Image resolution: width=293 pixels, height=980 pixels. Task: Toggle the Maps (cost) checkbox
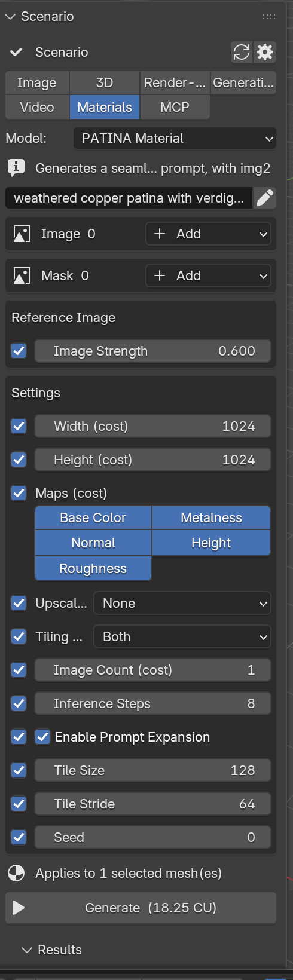[19, 493]
